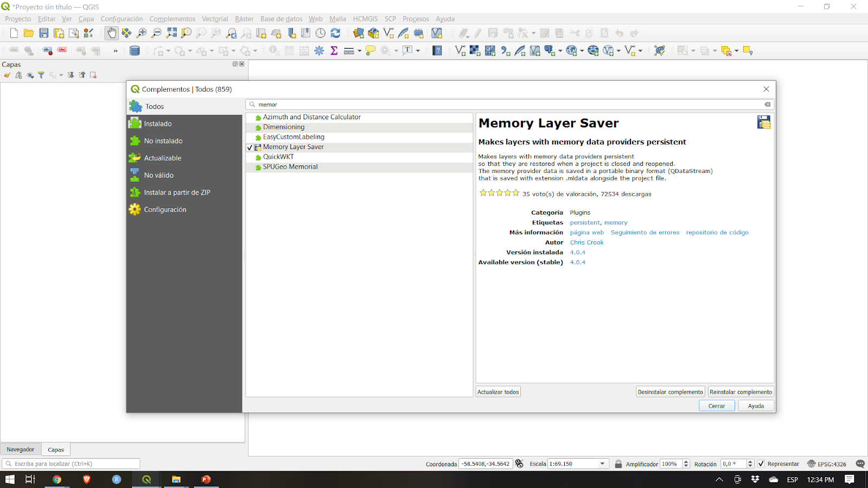
Task: Click Add Group icon in Capas panel
Action: click(x=18, y=75)
